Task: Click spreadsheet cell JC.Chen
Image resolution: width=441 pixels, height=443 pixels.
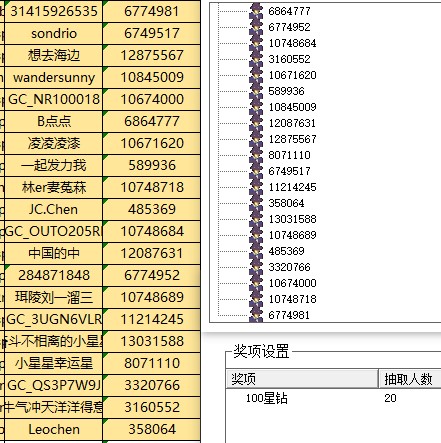Action: pyautogui.click(x=54, y=209)
